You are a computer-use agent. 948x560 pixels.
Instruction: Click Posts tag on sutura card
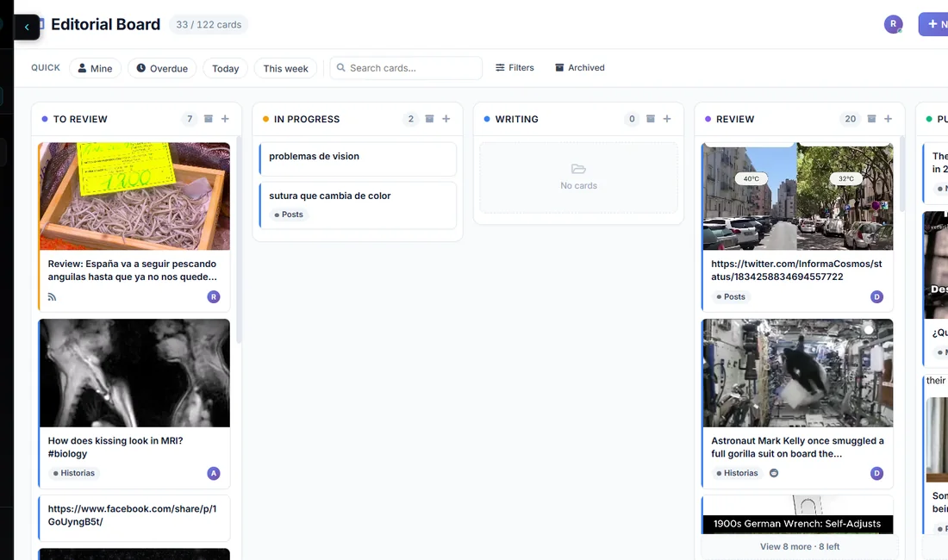click(289, 215)
